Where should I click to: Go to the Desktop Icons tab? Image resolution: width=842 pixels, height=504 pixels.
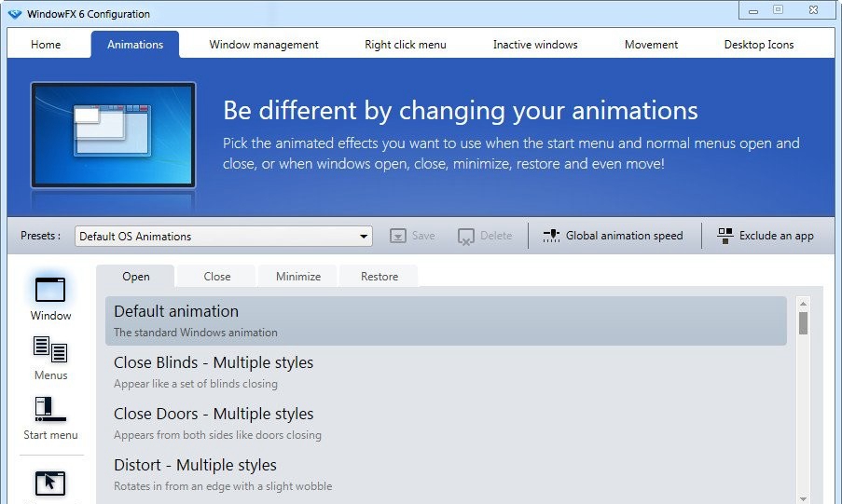pyautogui.click(x=759, y=45)
